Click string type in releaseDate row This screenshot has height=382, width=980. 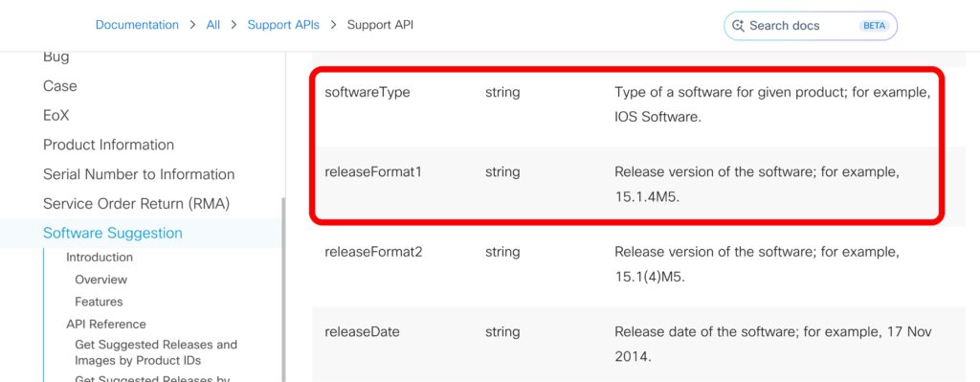coord(502,332)
